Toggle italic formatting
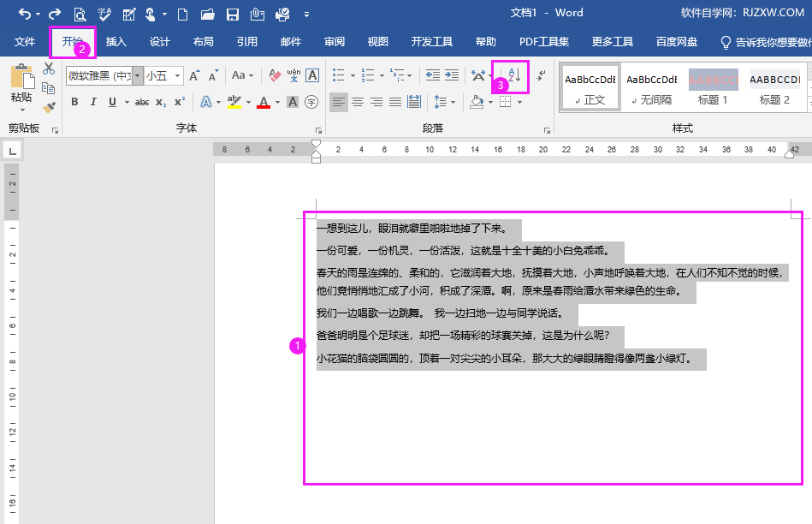Viewport: 812px width, 524px height. pyautogui.click(x=94, y=102)
